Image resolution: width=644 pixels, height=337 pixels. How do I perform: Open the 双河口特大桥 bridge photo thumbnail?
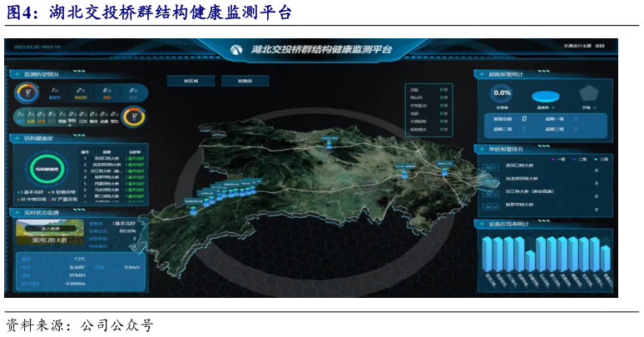pos(50,232)
